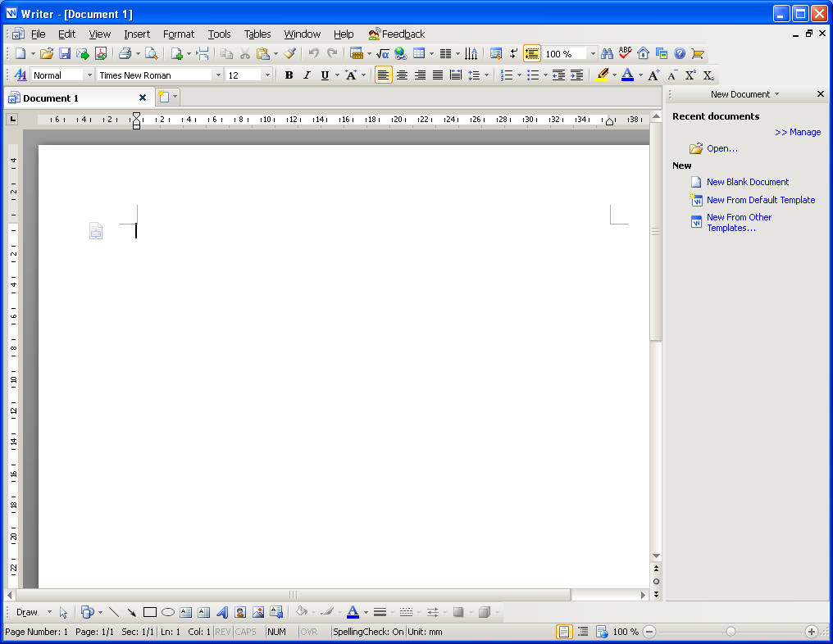The width and height of the screenshot is (833, 644).
Task: Toggle Italic formatting
Action: tap(307, 75)
